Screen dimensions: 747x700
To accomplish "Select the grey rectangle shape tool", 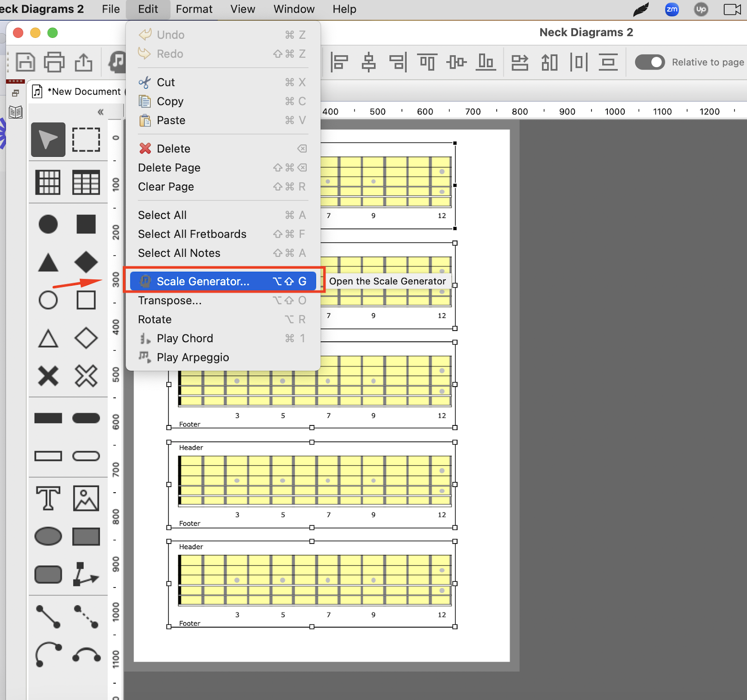I will [x=86, y=537].
